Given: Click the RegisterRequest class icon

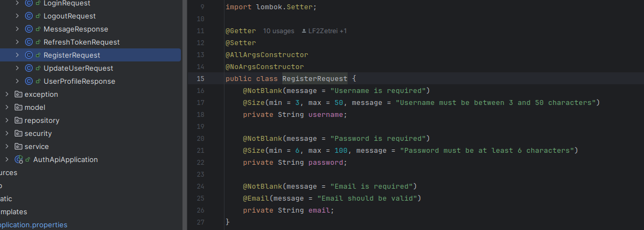Looking at the screenshot, I should click(29, 55).
